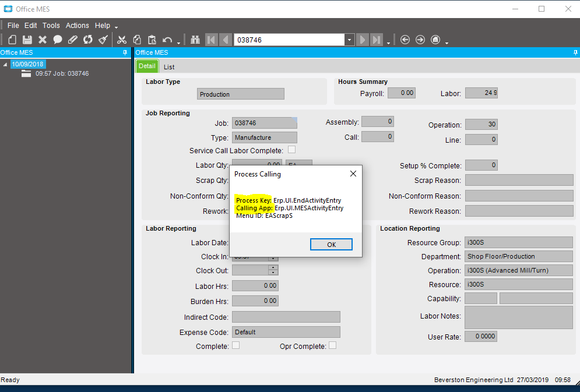This screenshot has height=392, width=580.
Task: Click the New record icon
Action: click(12, 40)
